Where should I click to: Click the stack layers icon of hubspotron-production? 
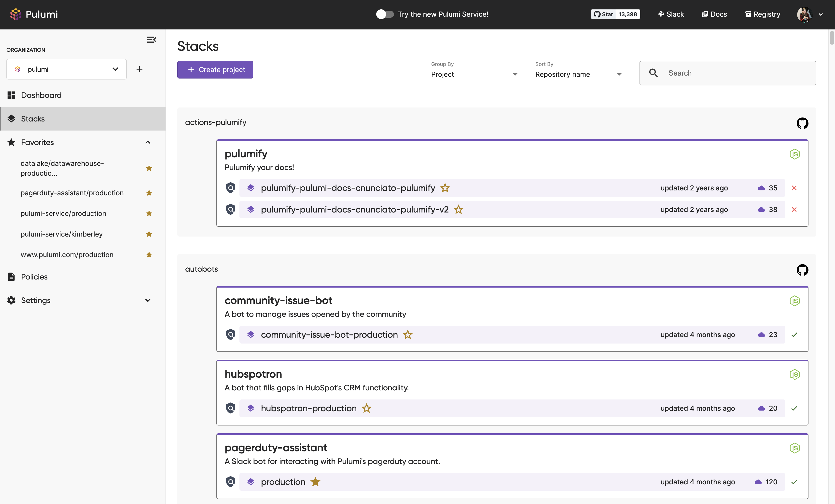click(251, 408)
